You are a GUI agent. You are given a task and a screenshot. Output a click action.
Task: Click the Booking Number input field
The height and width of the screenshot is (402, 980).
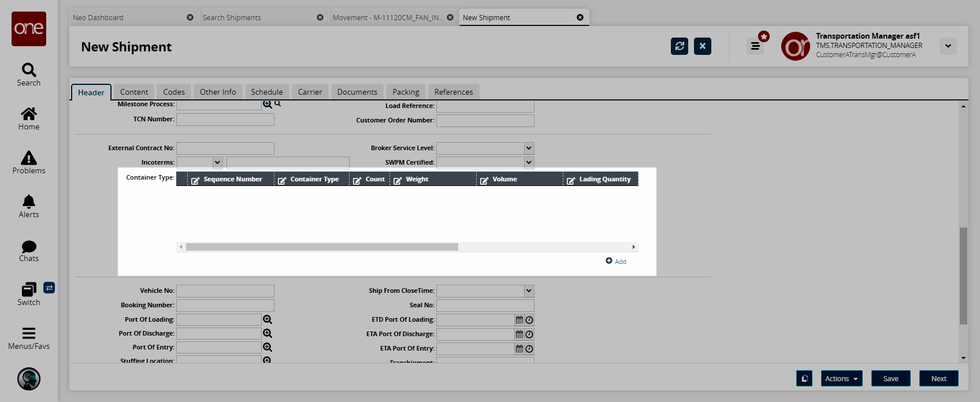point(225,306)
